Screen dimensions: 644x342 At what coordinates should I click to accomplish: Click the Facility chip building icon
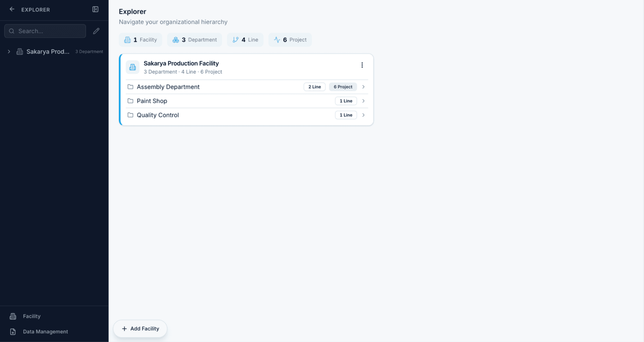(127, 40)
